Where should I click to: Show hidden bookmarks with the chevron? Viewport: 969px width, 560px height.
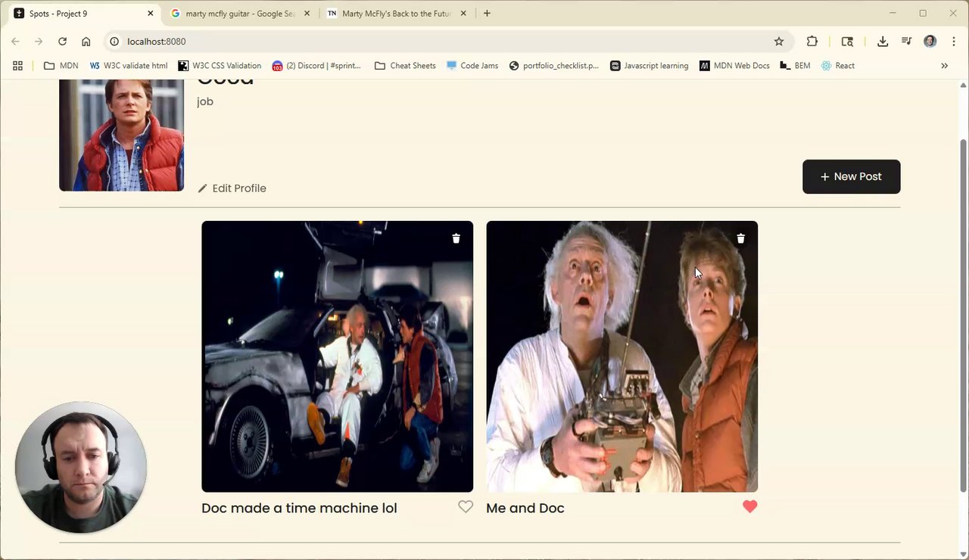coord(944,66)
